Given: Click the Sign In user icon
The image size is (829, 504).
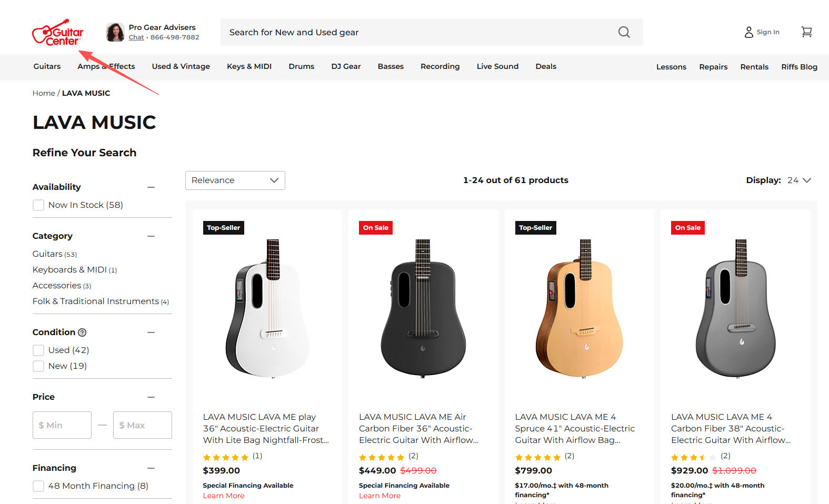Looking at the screenshot, I should click(748, 32).
